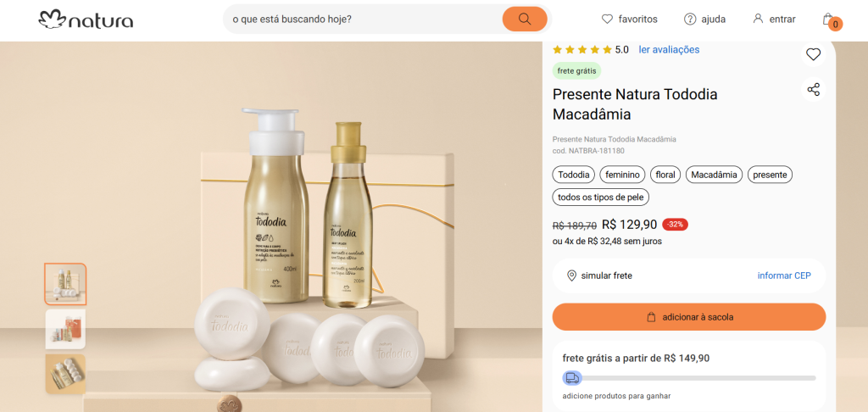Select the Tododia tag
The height and width of the screenshot is (412, 868).
click(x=573, y=175)
